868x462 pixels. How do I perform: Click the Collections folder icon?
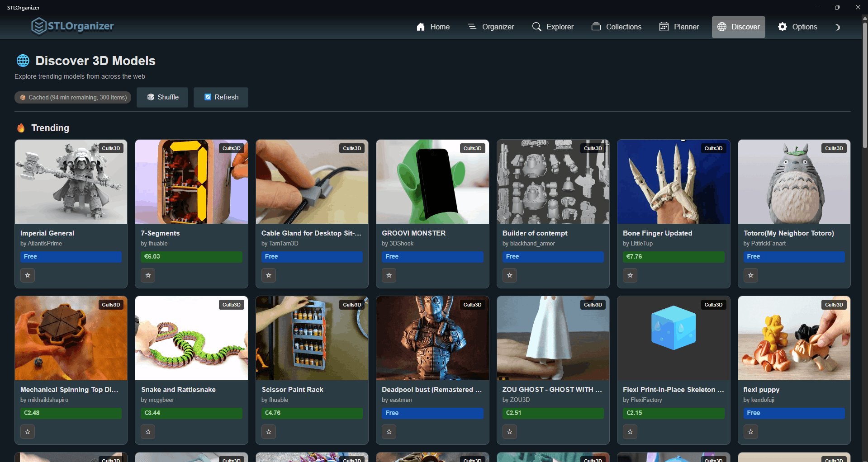(596, 27)
